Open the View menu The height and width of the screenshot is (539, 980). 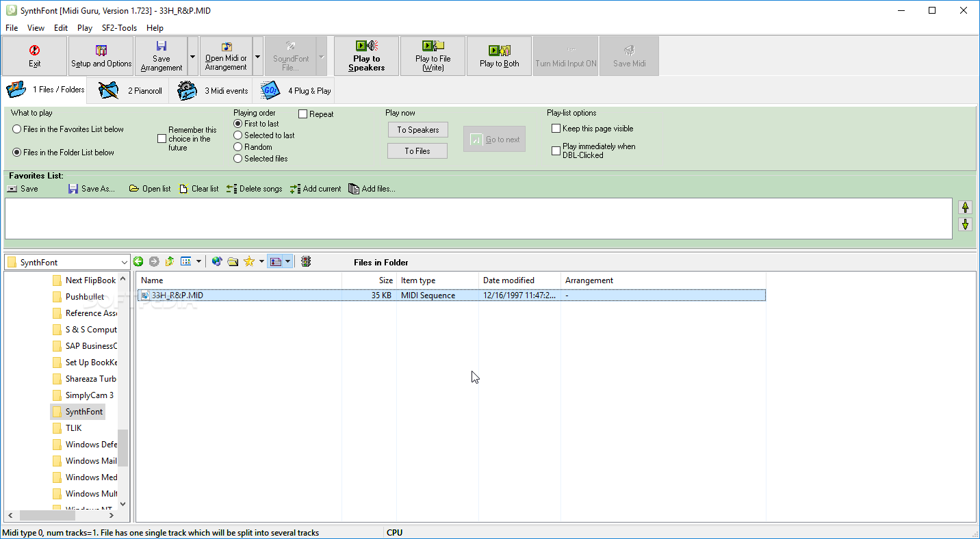click(x=36, y=28)
